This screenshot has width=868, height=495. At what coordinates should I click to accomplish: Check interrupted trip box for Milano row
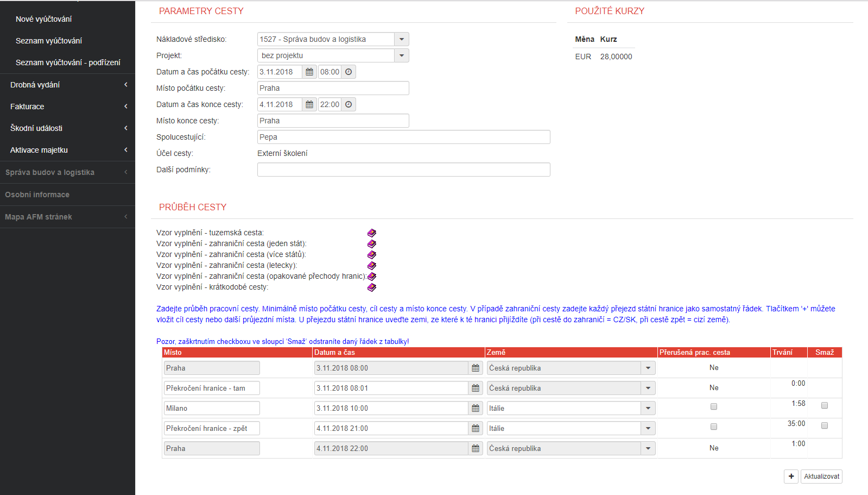coord(714,406)
